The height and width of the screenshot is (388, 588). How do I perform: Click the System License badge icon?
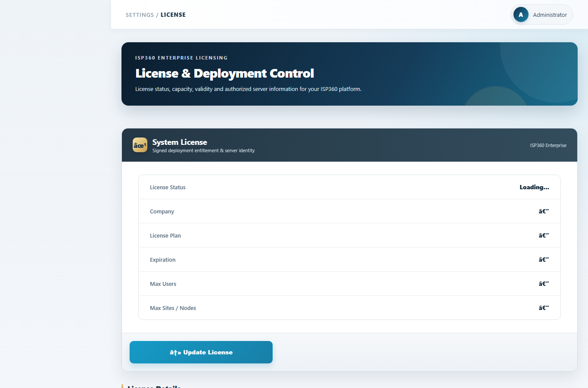[x=140, y=145]
